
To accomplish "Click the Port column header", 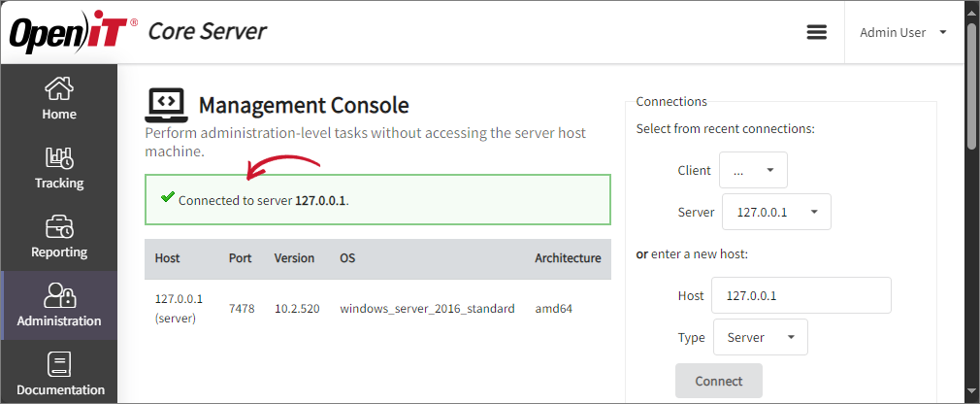I will pyautogui.click(x=240, y=257).
